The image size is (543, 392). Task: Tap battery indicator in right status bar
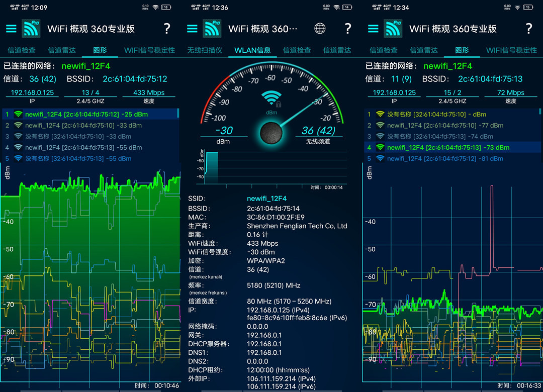tap(528, 7)
